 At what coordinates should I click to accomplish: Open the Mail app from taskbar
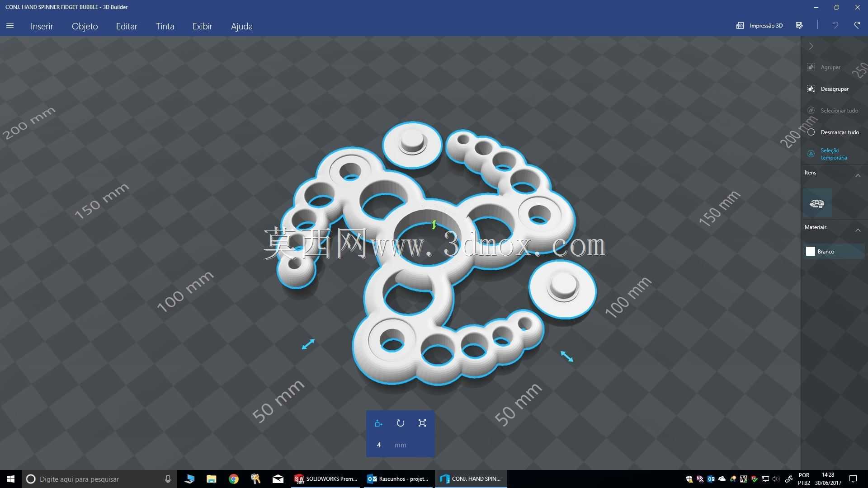tap(278, 479)
